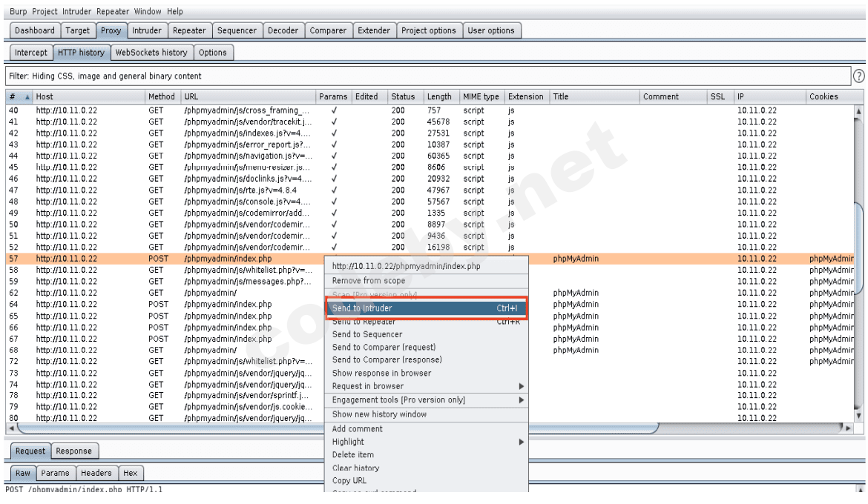Open the Params view tab
The width and height of the screenshot is (868, 504).
point(55,473)
